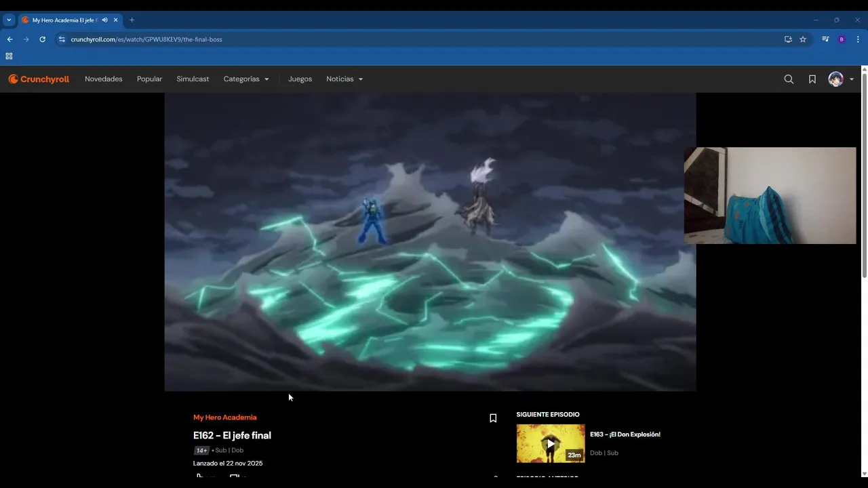This screenshot has width=868, height=488.
Task: Play the E163 next episode thumbnail
Action: point(551,443)
